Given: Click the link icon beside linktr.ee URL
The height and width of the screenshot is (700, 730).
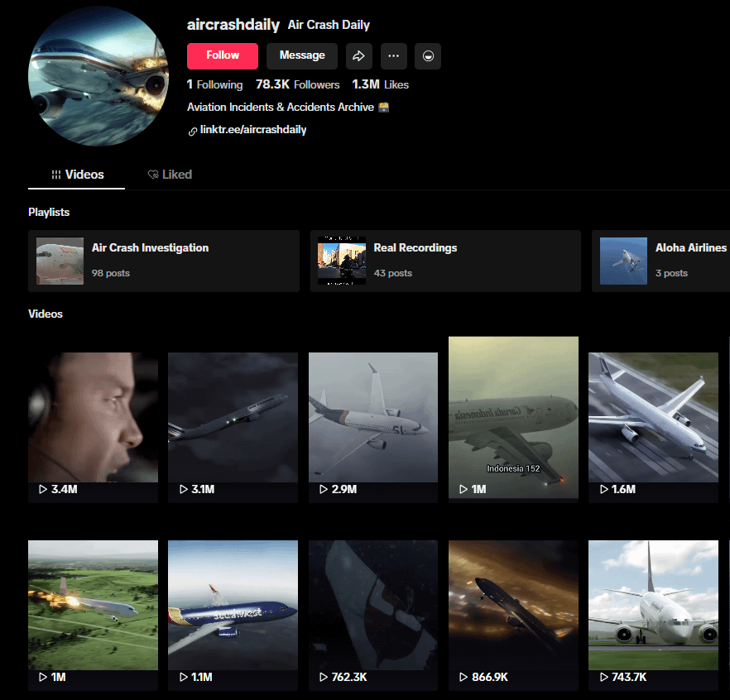Looking at the screenshot, I should 193,131.
